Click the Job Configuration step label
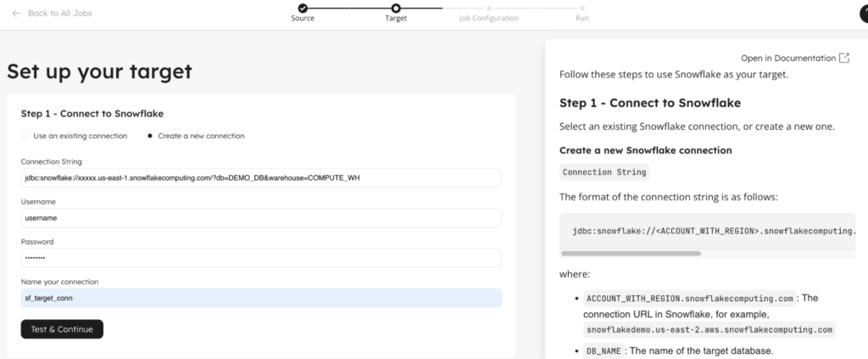The width and height of the screenshot is (868, 359). click(x=489, y=18)
